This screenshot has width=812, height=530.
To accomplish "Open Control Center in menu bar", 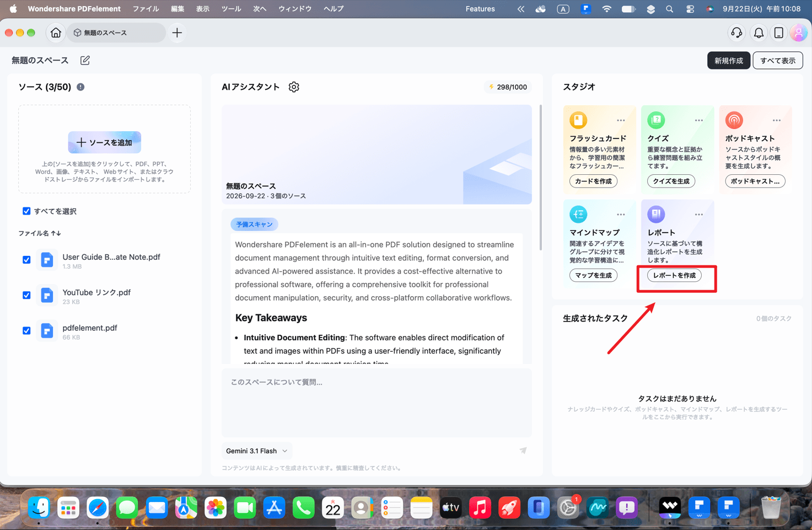I will click(x=690, y=9).
